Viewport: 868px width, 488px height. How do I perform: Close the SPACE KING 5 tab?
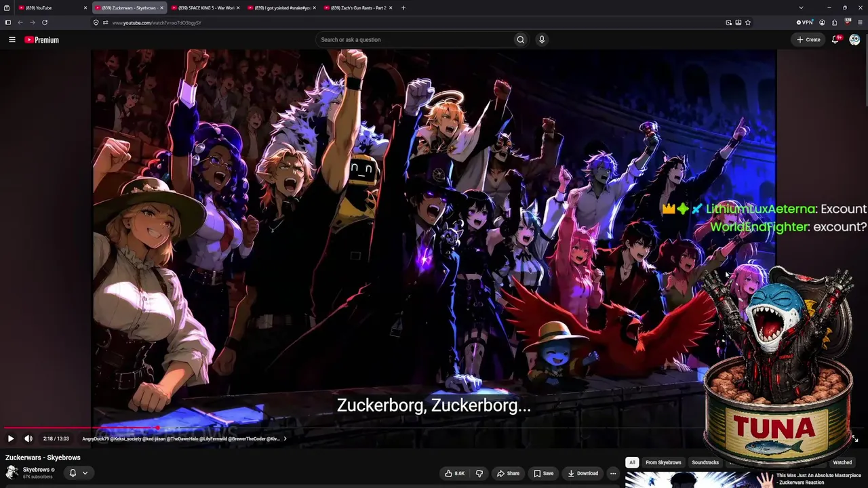(x=238, y=7)
